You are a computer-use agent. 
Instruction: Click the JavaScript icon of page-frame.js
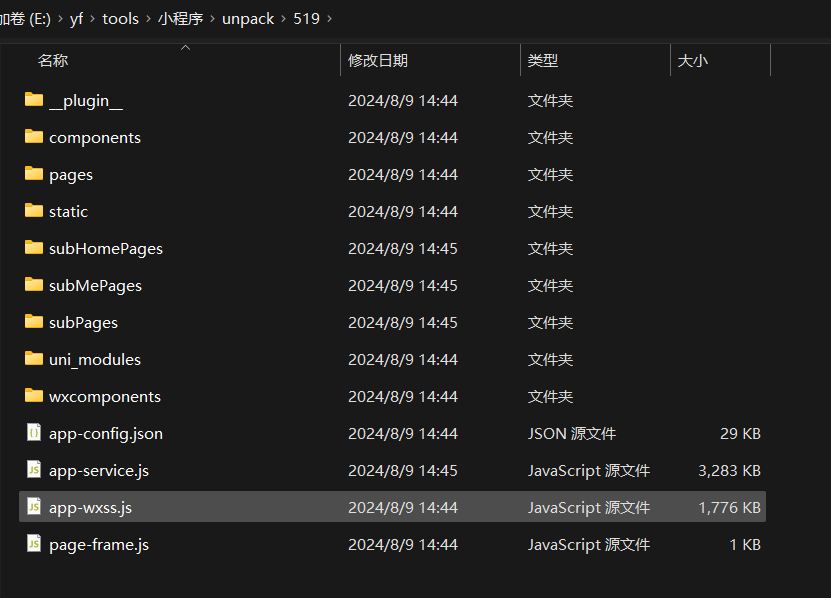pos(33,544)
